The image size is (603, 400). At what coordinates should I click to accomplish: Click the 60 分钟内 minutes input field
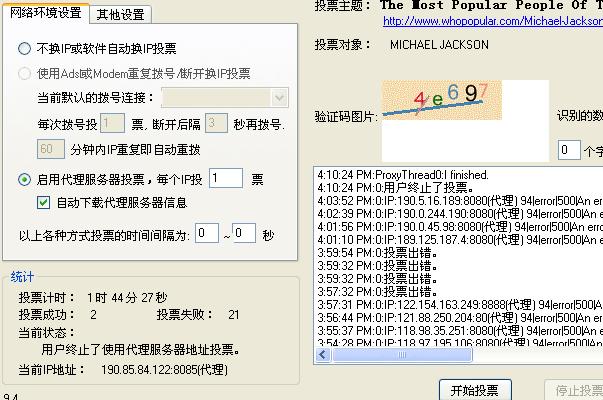click(x=50, y=149)
